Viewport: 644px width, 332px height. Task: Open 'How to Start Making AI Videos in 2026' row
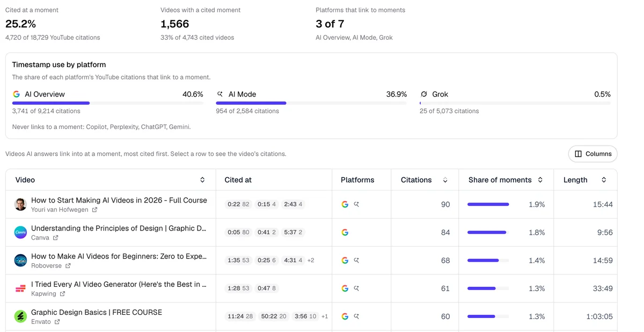tap(311, 204)
